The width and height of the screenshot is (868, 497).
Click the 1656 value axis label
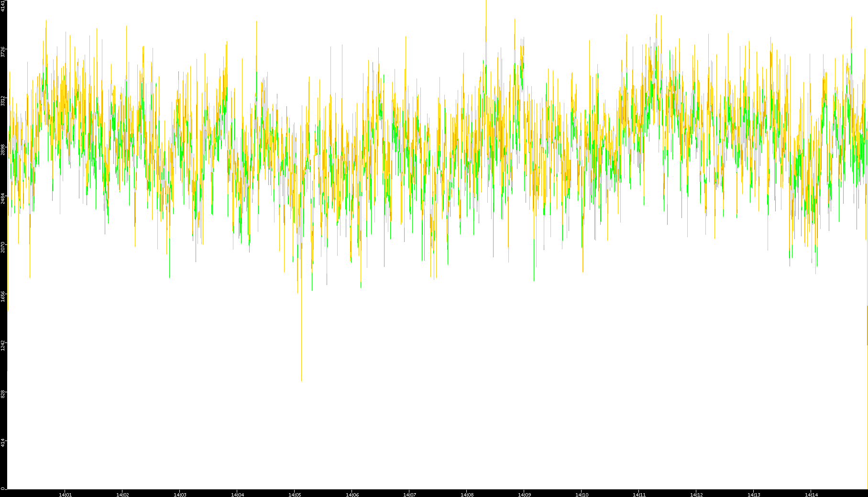click(x=3, y=297)
